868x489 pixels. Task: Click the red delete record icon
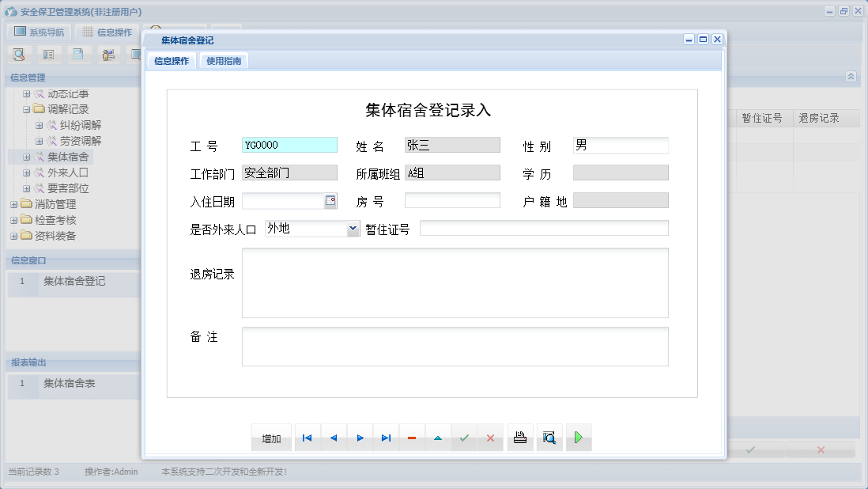pyautogui.click(x=412, y=436)
